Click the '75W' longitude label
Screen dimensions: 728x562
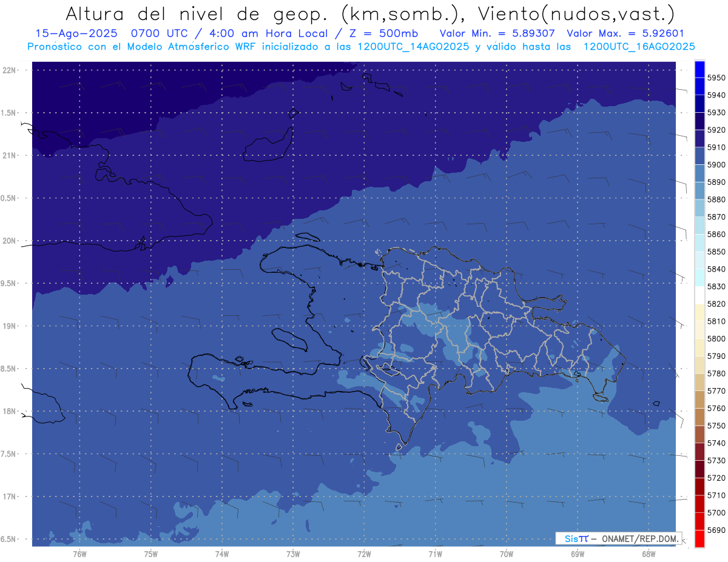click(x=151, y=554)
